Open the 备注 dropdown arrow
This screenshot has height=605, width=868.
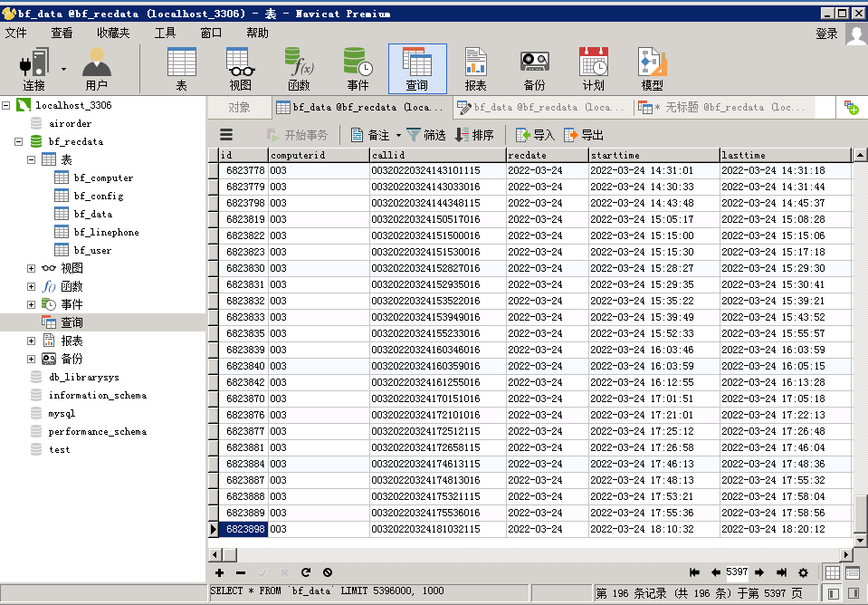click(x=398, y=135)
